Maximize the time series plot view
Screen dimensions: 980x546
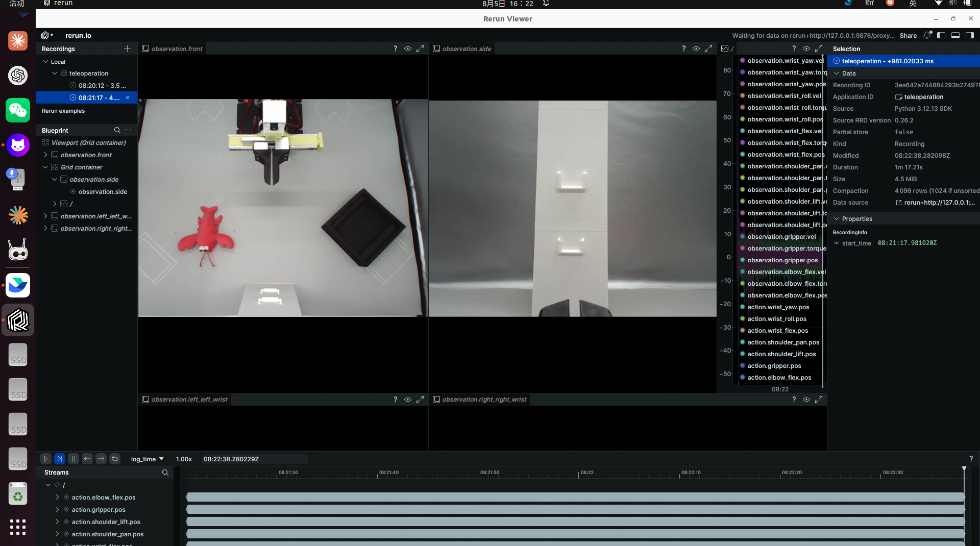(x=819, y=48)
